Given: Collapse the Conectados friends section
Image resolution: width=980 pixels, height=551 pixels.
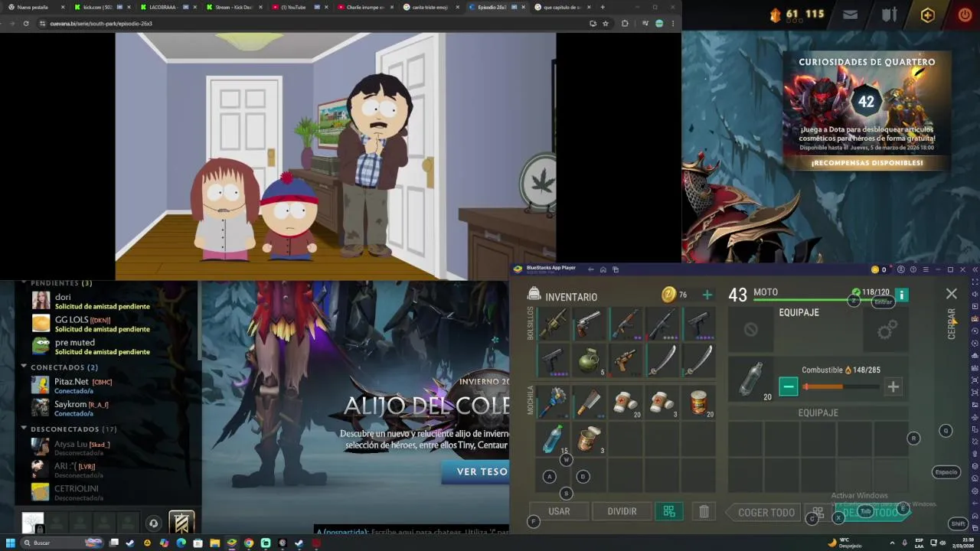Looking at the screenshot, I should (24, 367).
